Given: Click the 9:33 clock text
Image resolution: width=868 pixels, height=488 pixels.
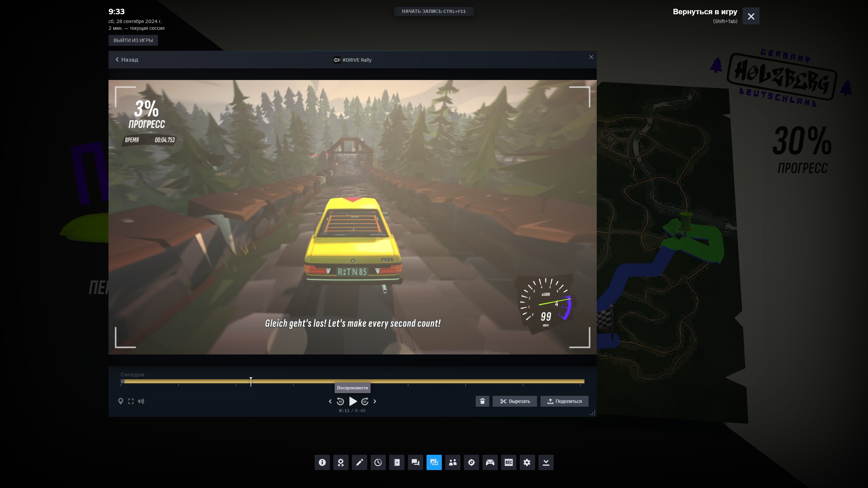Looking at the screenshot, I should [x=117, y=12].
